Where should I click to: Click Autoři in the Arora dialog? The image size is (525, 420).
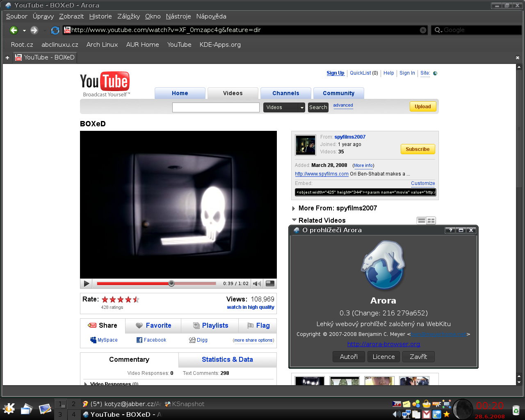click(349, 357)
